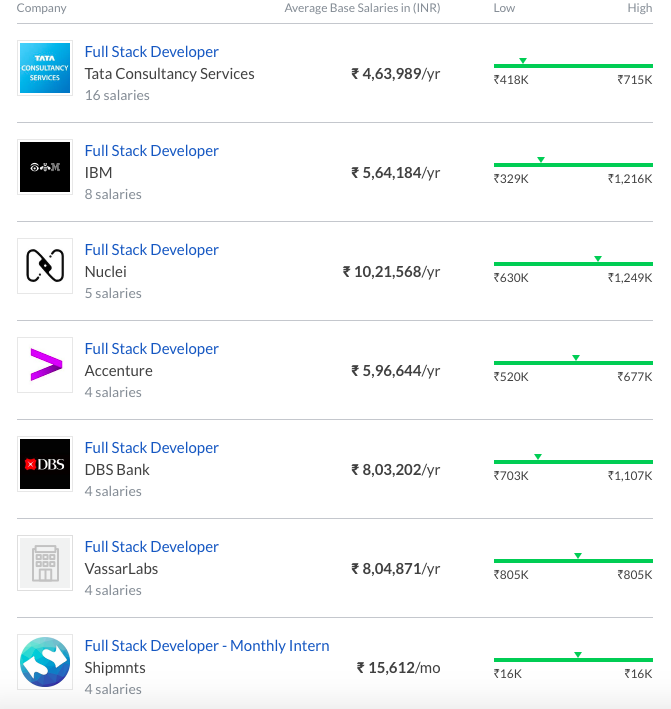
Task: Click the Shipmnts circular logo
Action: (45, 662)
